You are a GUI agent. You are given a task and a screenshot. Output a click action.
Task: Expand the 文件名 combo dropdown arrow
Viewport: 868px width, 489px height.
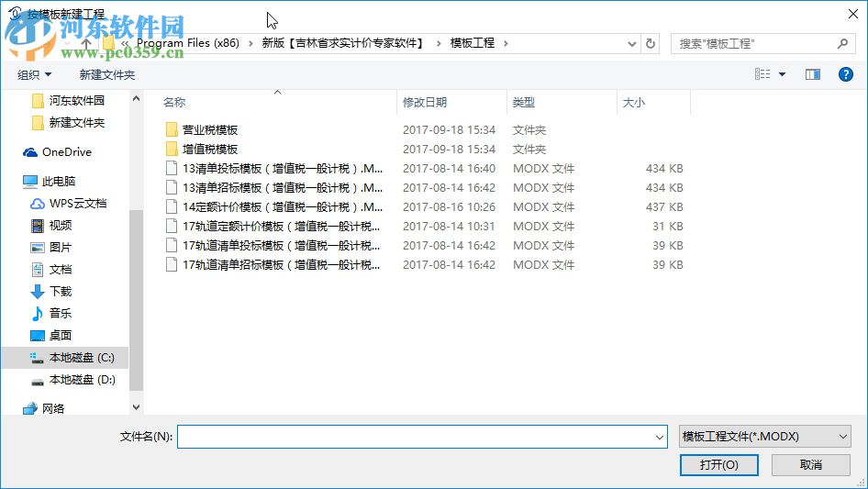(660, 437)
